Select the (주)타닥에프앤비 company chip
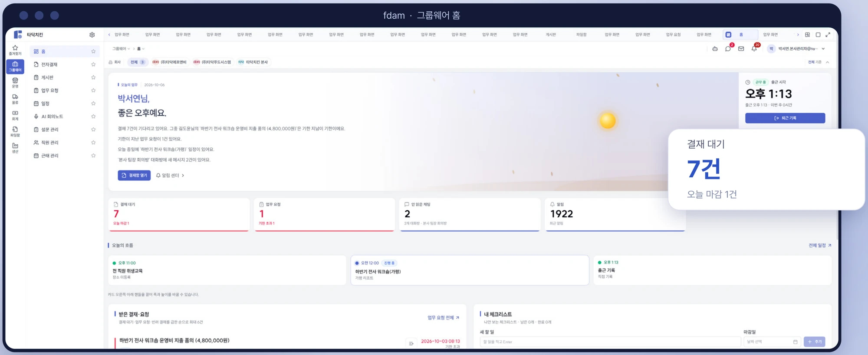868x355 pixels. 169,62
